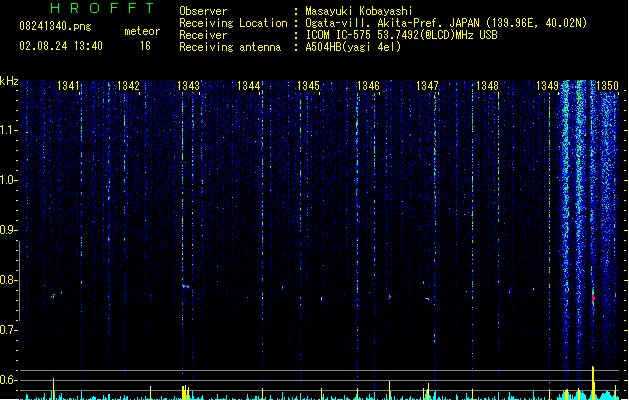Click the meteor echo below the 1343 label

pyautogui.click(x=186, y=286)
